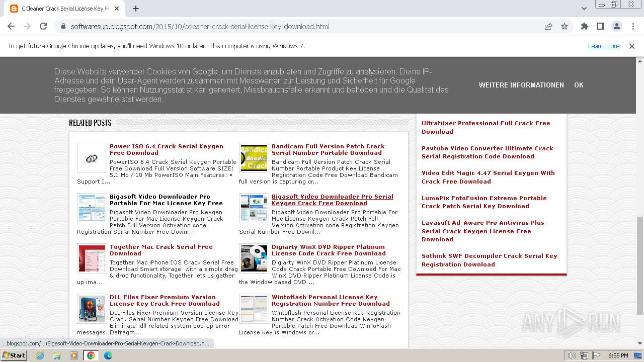Open the Extensions puzzle icon
This screenshot has height=362, width=644.
pos(585,27)
